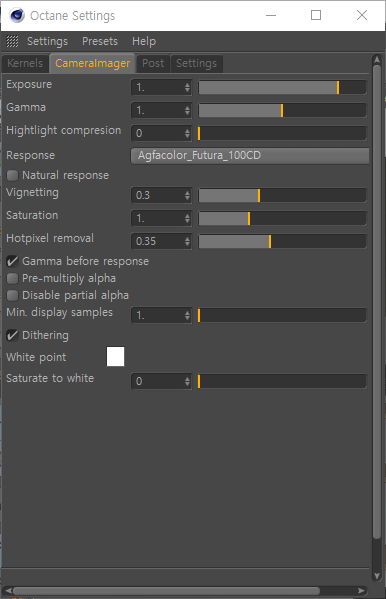Uncheck Gamma before response
The image size is (386, 599).
tap(13, 261)
